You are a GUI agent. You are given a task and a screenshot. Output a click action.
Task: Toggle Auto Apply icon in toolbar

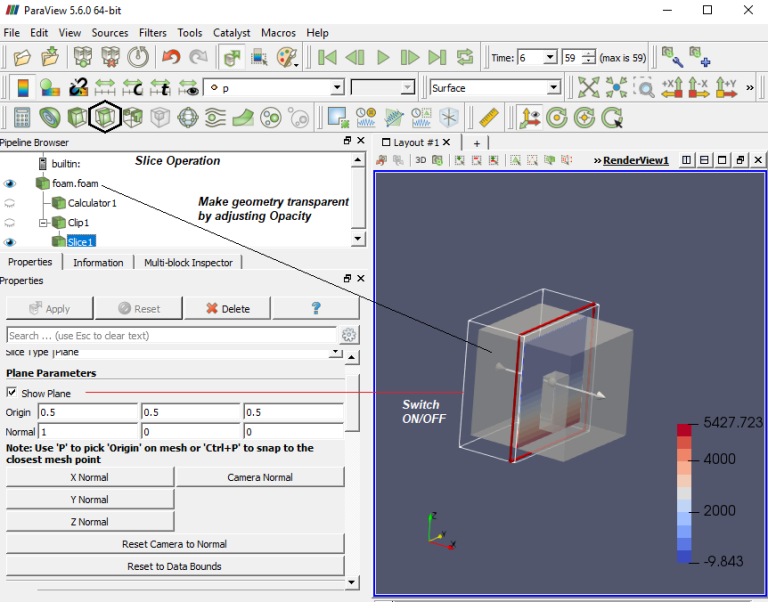coord(232,58)
